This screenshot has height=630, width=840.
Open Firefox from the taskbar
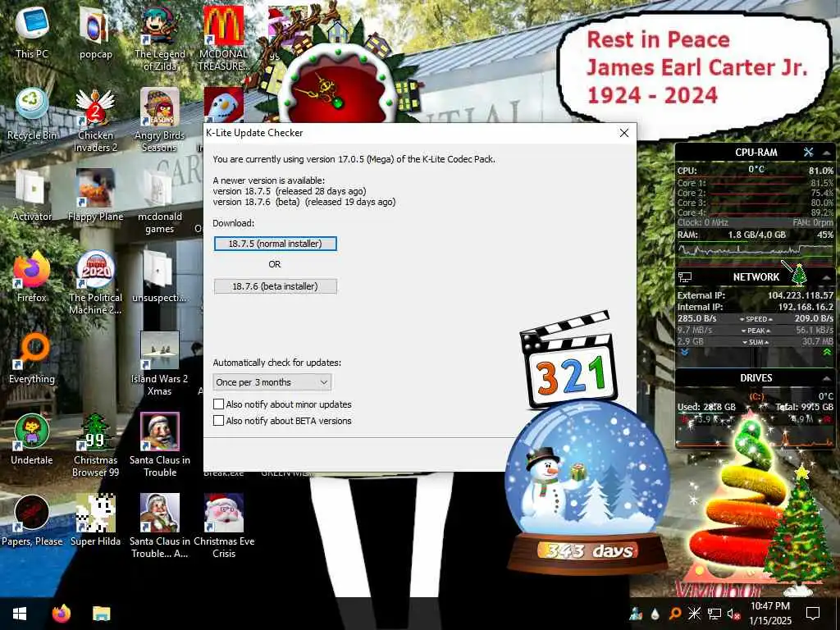(x=61, y=614)
